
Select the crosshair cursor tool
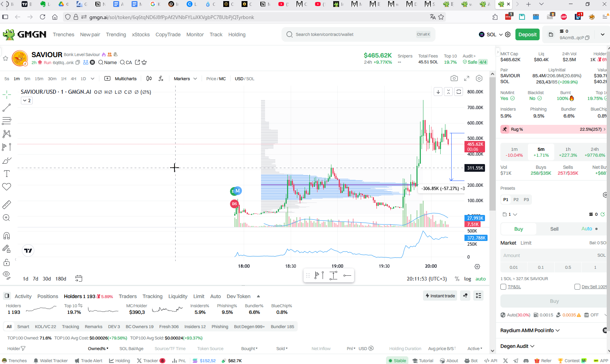click(7, 95)
